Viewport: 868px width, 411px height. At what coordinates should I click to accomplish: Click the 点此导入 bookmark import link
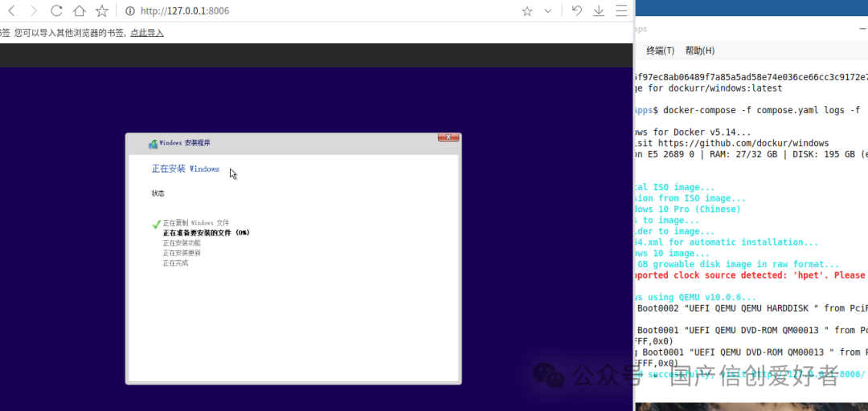point(147,33)
